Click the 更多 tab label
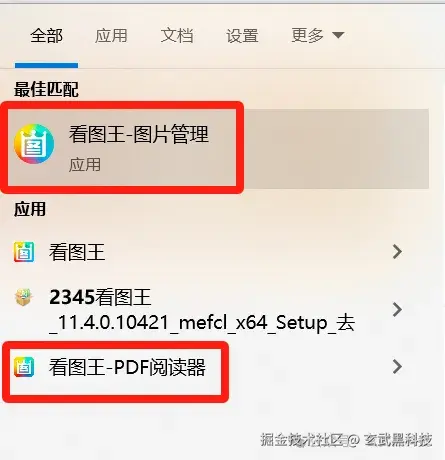The image size is (445, 460). tap(307, 35)
